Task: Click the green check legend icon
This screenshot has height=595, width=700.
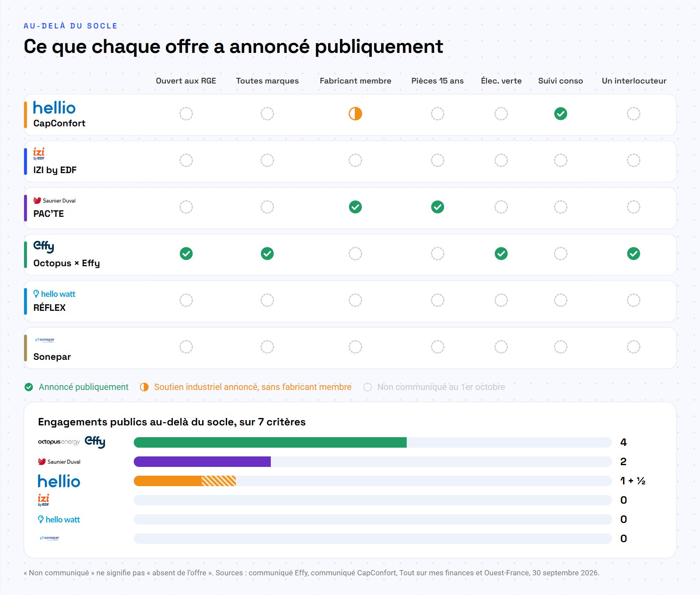Action: coord(29,387)
